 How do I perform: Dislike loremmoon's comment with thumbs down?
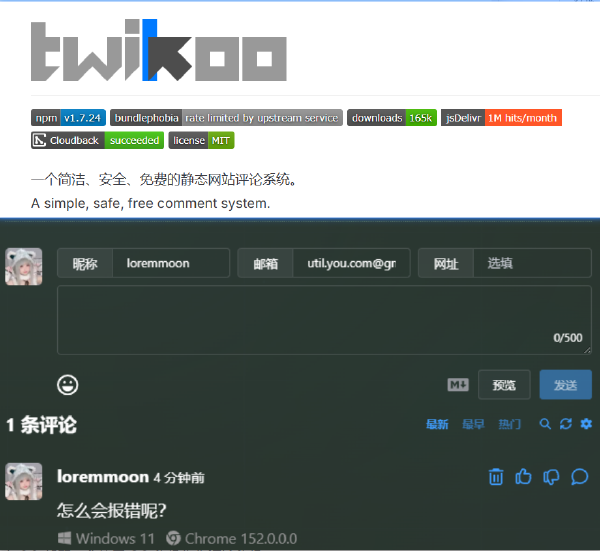coord(551,477)
